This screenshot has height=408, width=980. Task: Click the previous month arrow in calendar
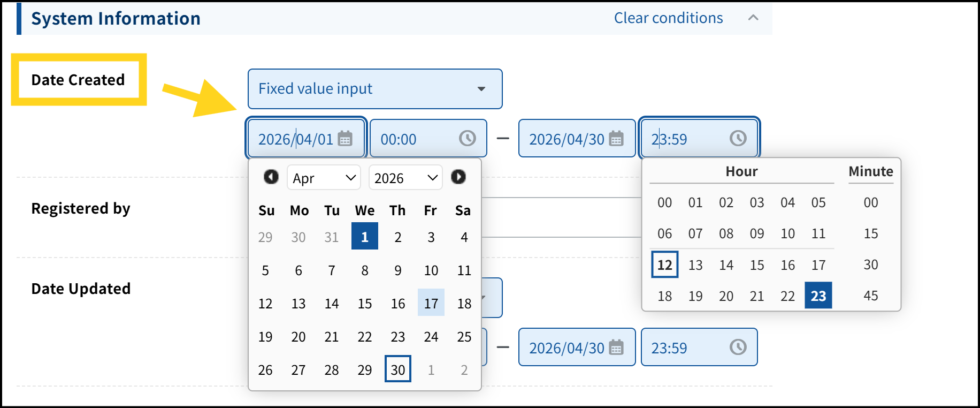pyautogui.click(x=271, y=177)
